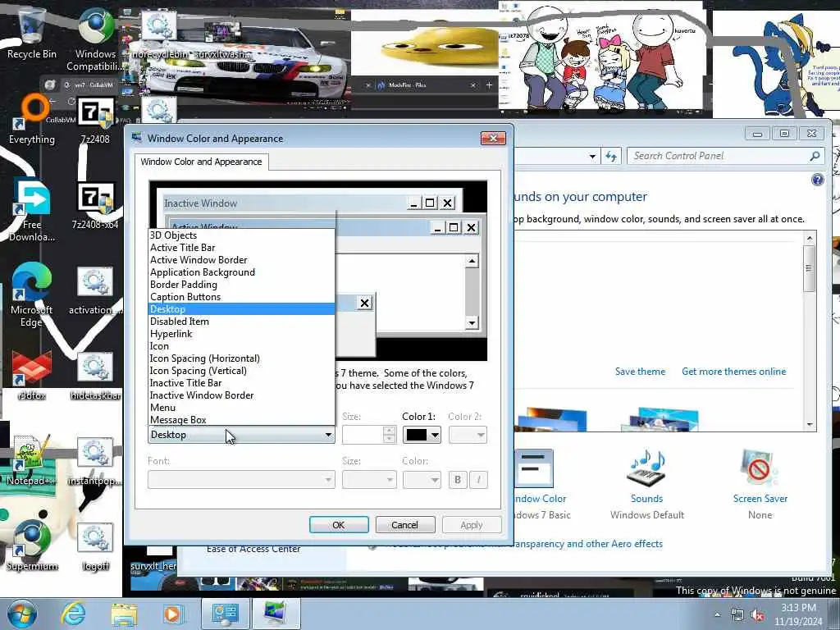Launch Supermium desktop shortcut
The image size is (840, 630).
[32, 546]
